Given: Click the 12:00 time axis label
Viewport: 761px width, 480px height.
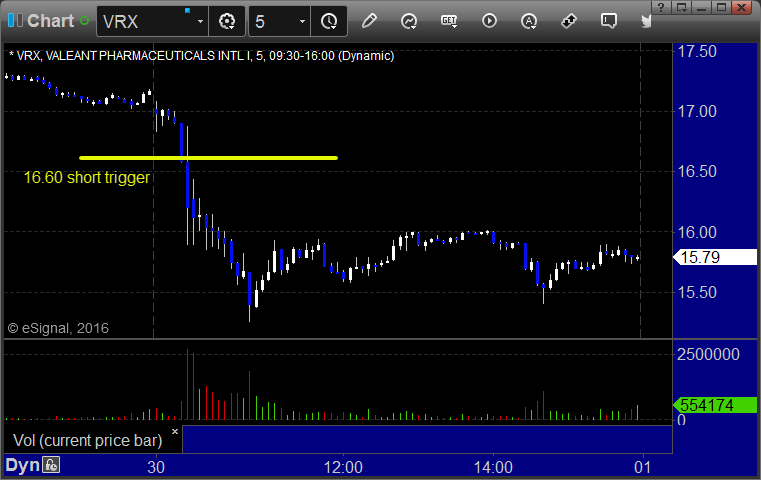Looking at the screenshot, I should tap(343, 467).
